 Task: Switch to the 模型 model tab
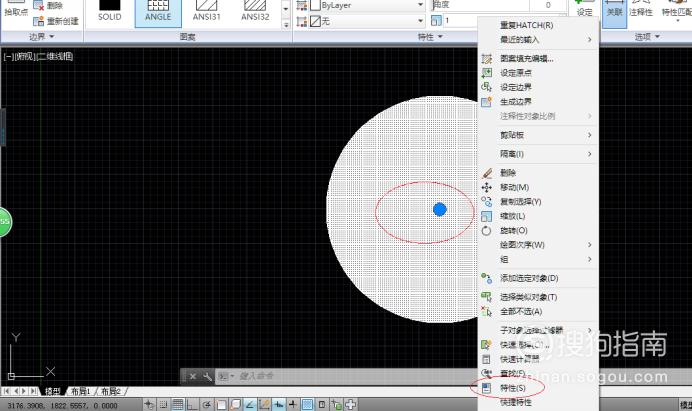[53, 391]
